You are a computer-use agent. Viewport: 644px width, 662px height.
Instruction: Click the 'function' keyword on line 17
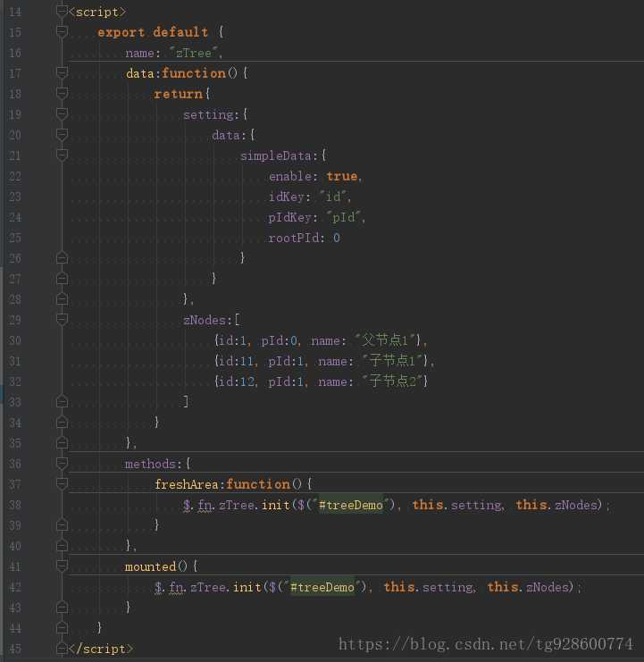[194, 73]
